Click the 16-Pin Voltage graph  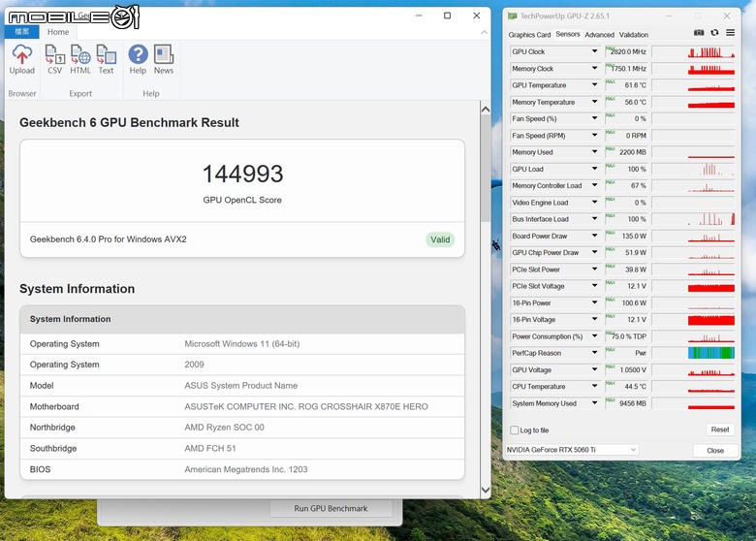693,320
